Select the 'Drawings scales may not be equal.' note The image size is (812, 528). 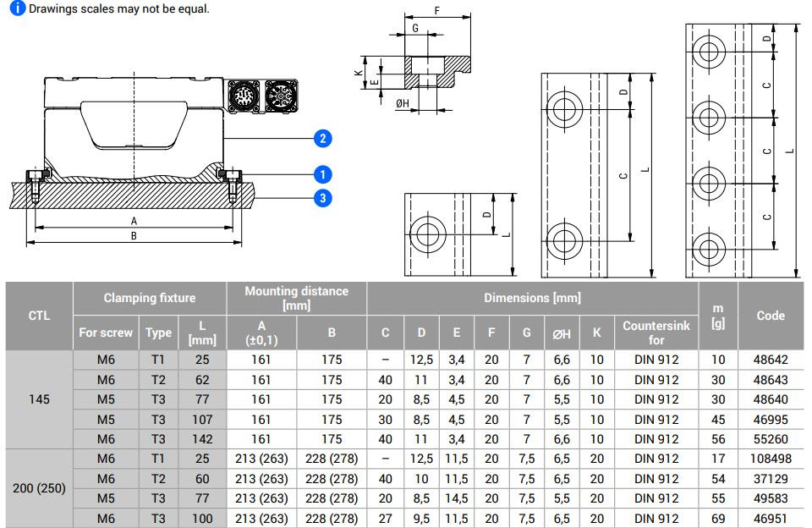pyautogui.click(x=119, y=8)
